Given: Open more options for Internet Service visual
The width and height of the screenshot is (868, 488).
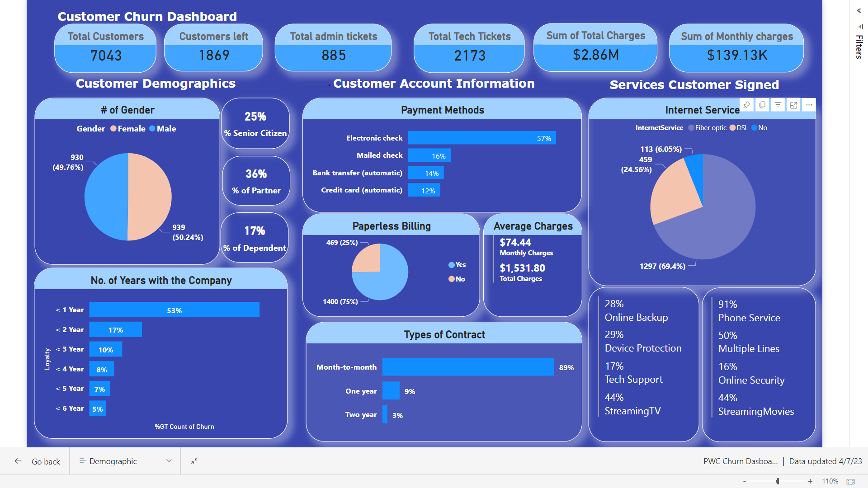Looking at the screenshot, I should (x=809, y=105).
